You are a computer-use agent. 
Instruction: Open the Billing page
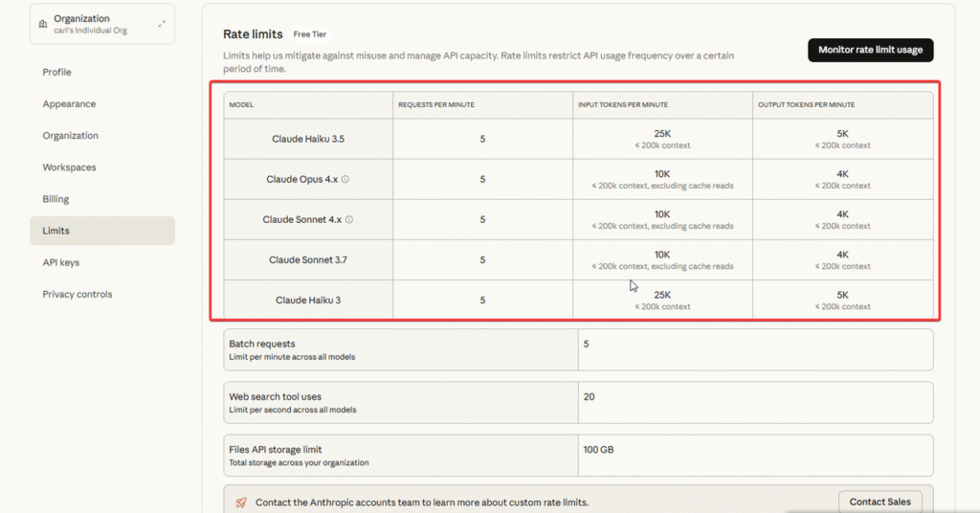tap(56, 199)
